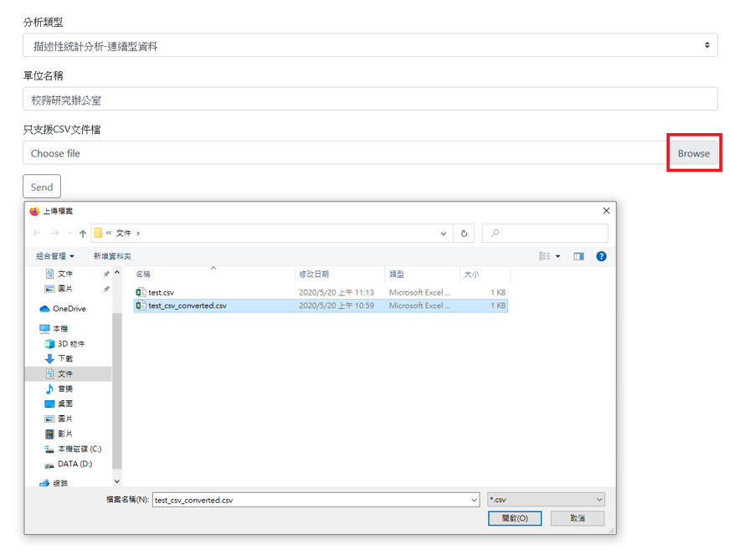Open the blue help icon
Screen dimensions: 729x560
click(x=601, y=256)
